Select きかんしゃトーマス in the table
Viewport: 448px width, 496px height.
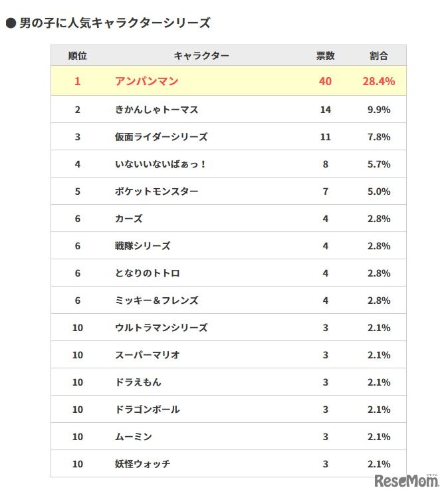point(156,110)
